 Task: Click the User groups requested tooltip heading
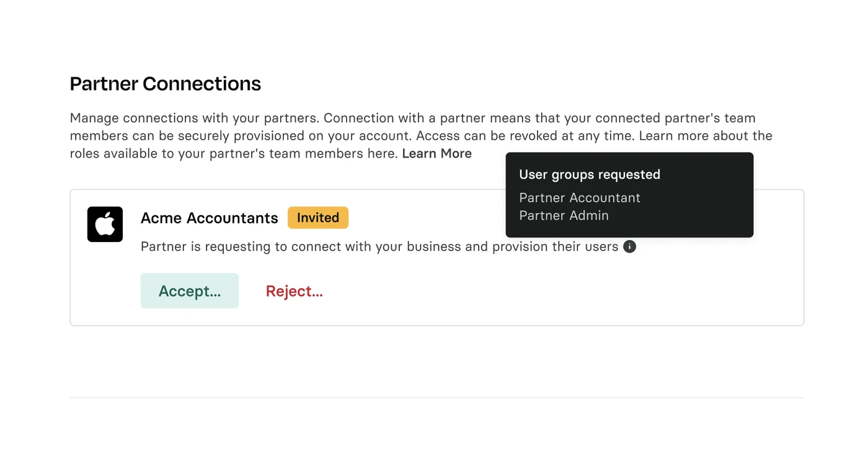pyautogui.click(x=590, y=175)
